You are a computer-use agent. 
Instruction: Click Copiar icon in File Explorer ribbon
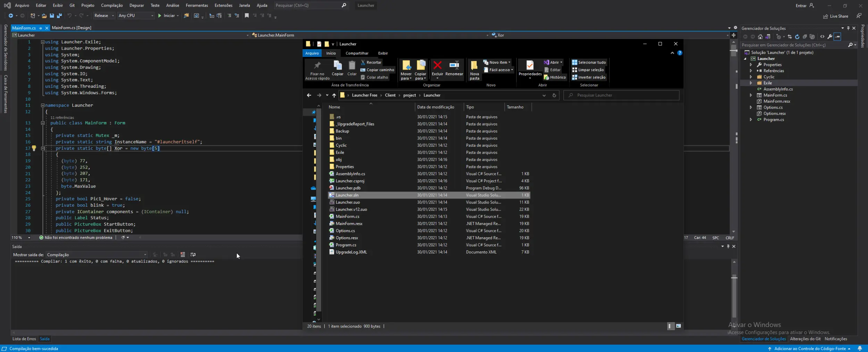[x=337, y=68]
